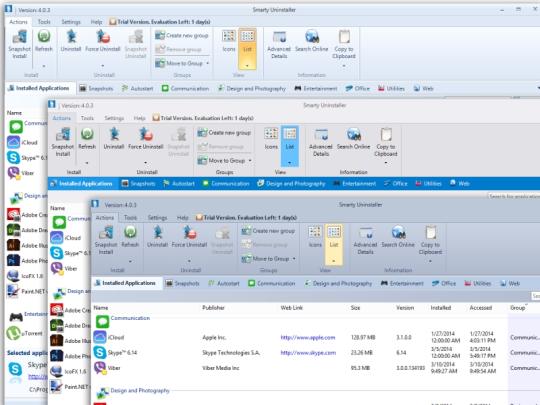
Task: Open Utilities tab in back window
Action: [x=391, y=89]
